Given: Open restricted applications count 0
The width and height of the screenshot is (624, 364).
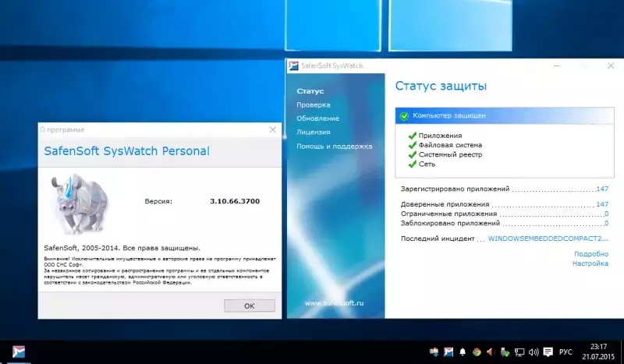Looking at the screenshot, I should pos(606,214).
